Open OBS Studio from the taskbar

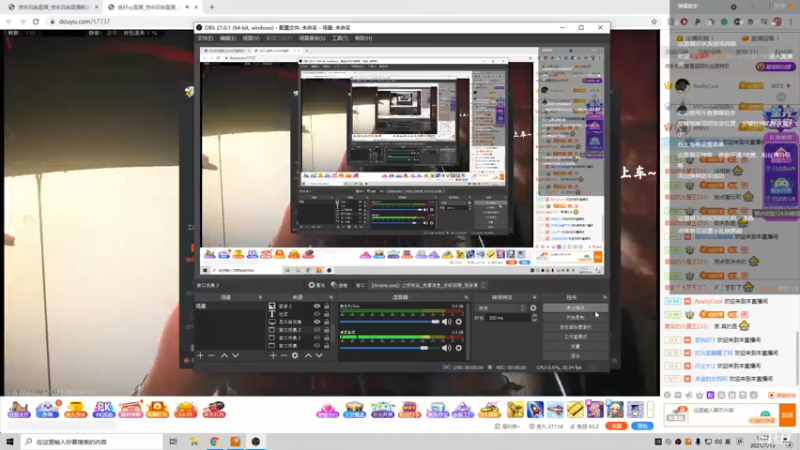click(256, 442)
